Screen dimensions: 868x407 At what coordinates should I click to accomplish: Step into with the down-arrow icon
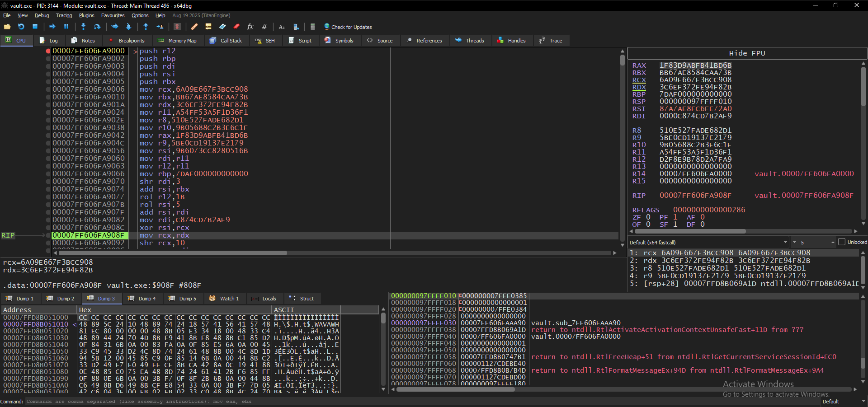(x=83, y=27)
